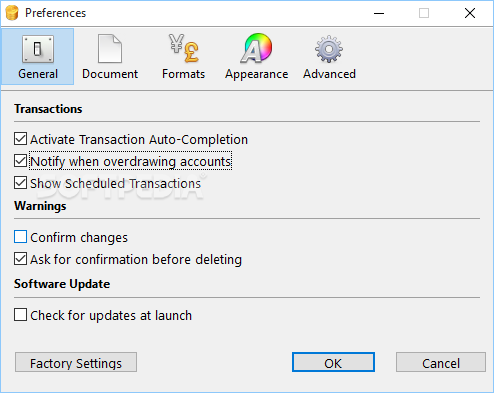This screenshot has width=494, height=393.
Task: Toggle Show Scheduled Transactions checkbox
Action: 20,183
